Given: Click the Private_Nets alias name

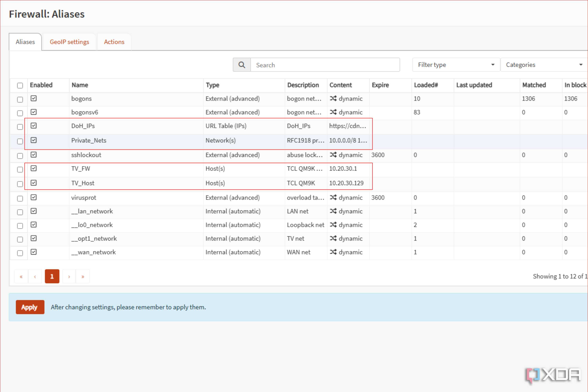Looking at the screenshot, I should [89, 140].
